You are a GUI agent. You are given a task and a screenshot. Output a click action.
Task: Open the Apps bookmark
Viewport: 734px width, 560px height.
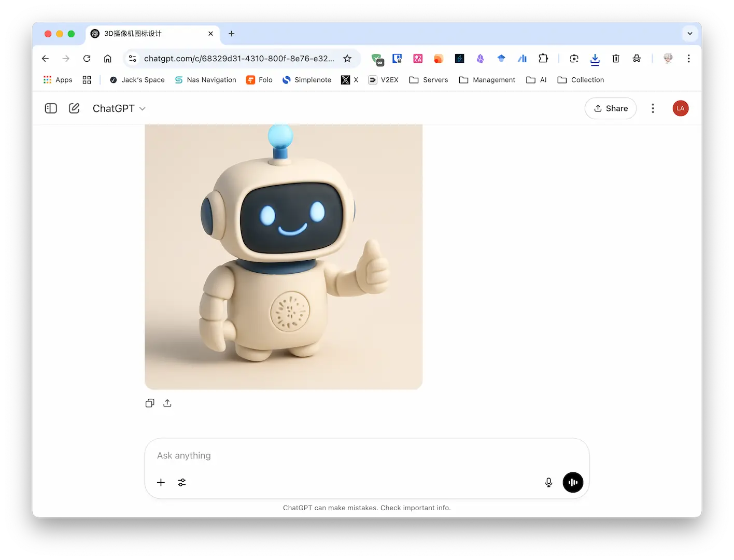click(x=58, y=80)
